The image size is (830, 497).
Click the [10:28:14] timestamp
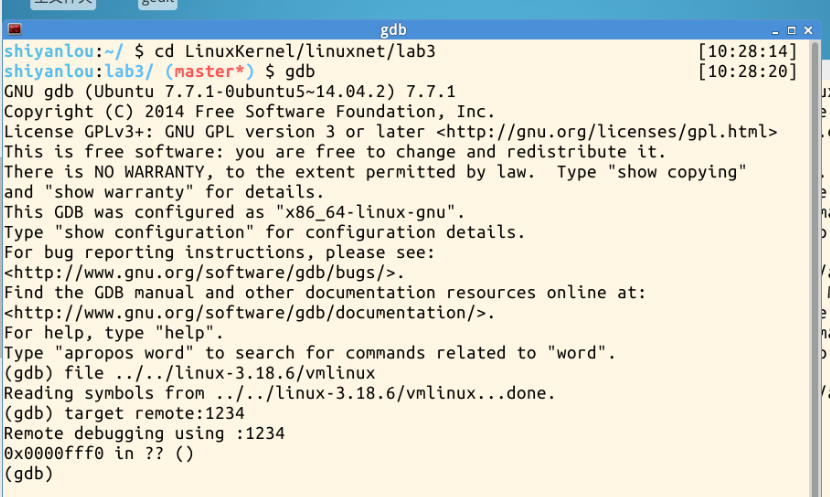(x=748, y=51)
